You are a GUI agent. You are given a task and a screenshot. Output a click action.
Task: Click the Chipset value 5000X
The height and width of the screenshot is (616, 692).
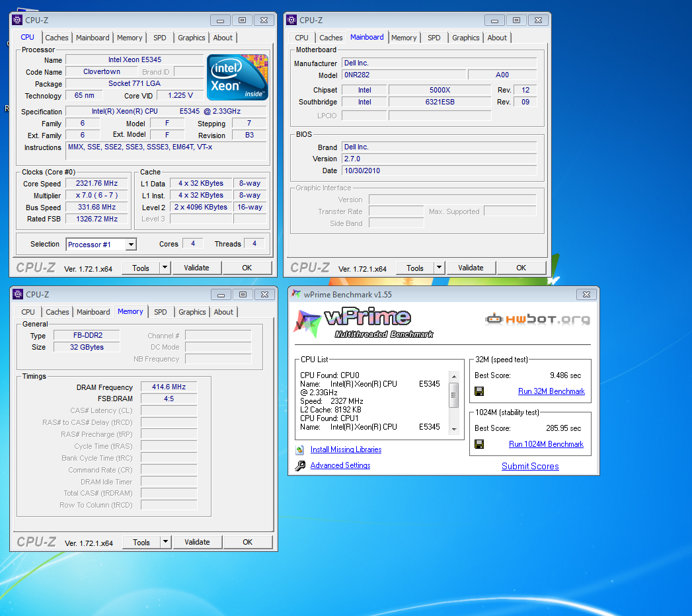click(440, 90)
